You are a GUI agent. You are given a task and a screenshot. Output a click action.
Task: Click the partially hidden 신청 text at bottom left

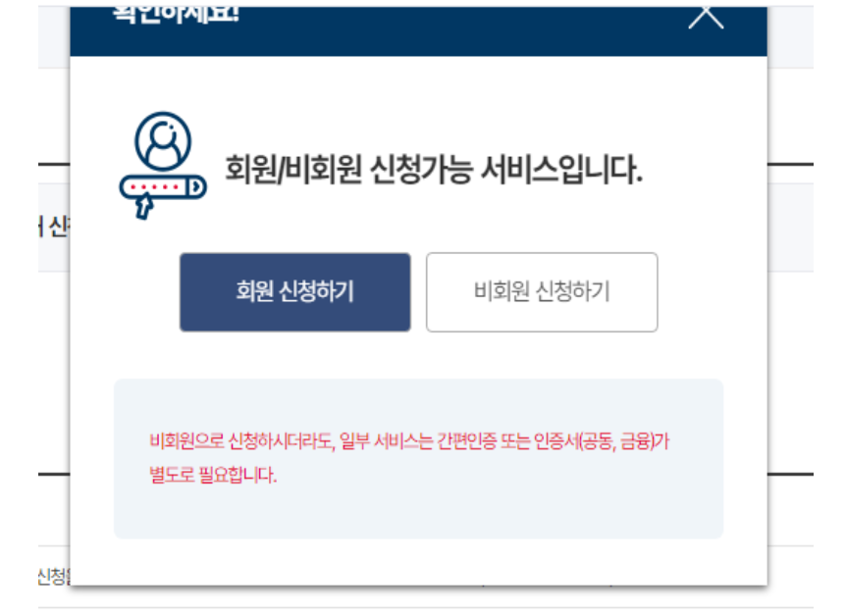point(54,577)
